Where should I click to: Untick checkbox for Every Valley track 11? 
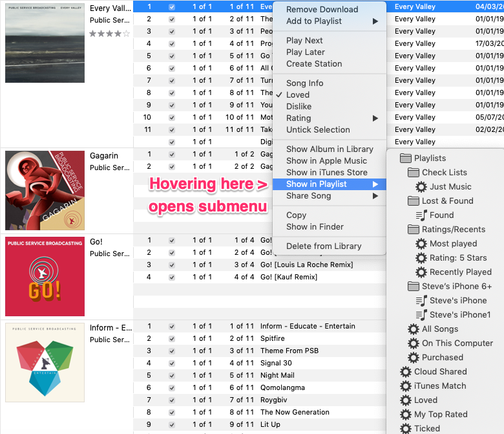(x=172, y=129)
